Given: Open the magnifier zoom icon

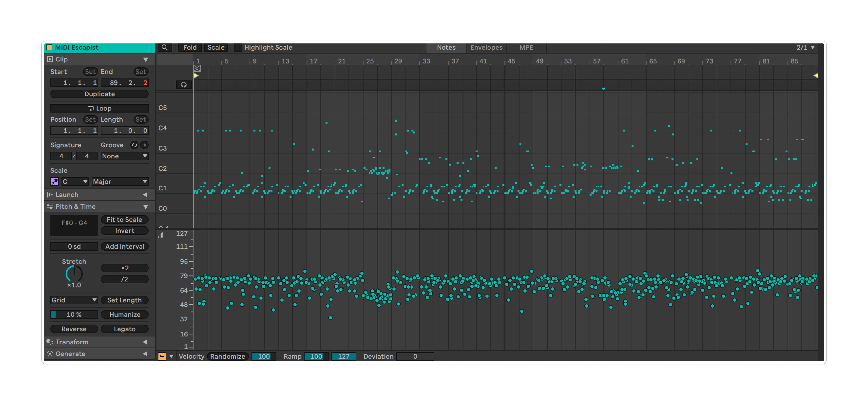Looking at the screenshot, I should pos(164,47).
